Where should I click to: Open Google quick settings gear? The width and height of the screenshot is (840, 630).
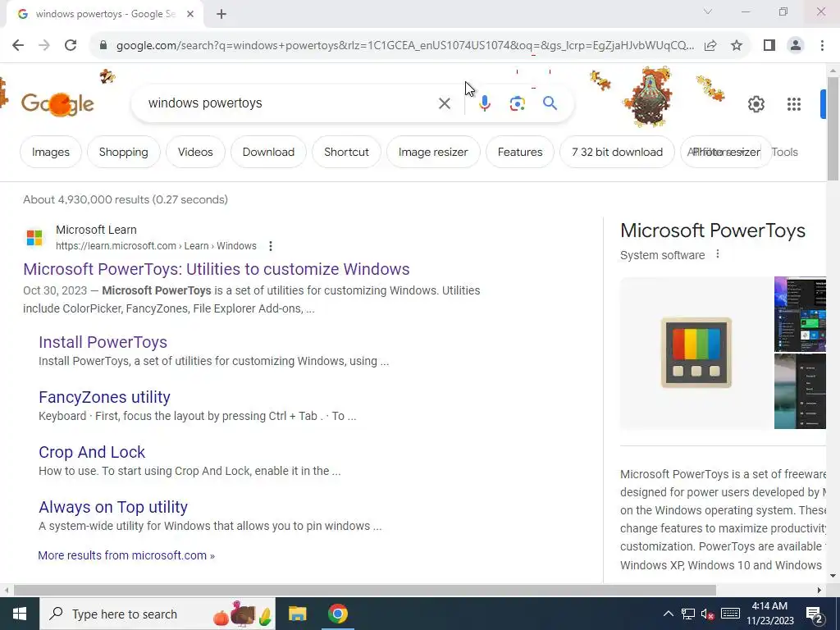756,104
